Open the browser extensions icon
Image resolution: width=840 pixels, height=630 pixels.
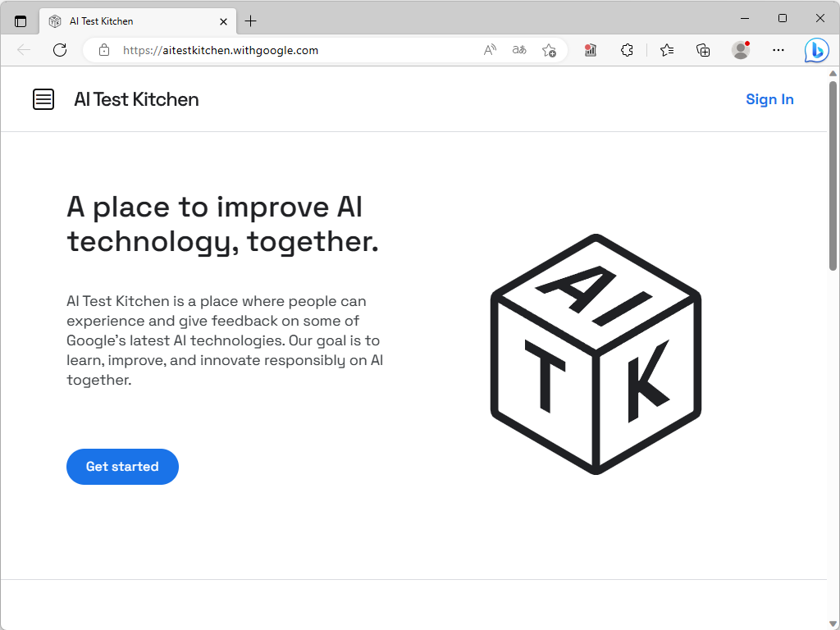[x=627, y=50]
